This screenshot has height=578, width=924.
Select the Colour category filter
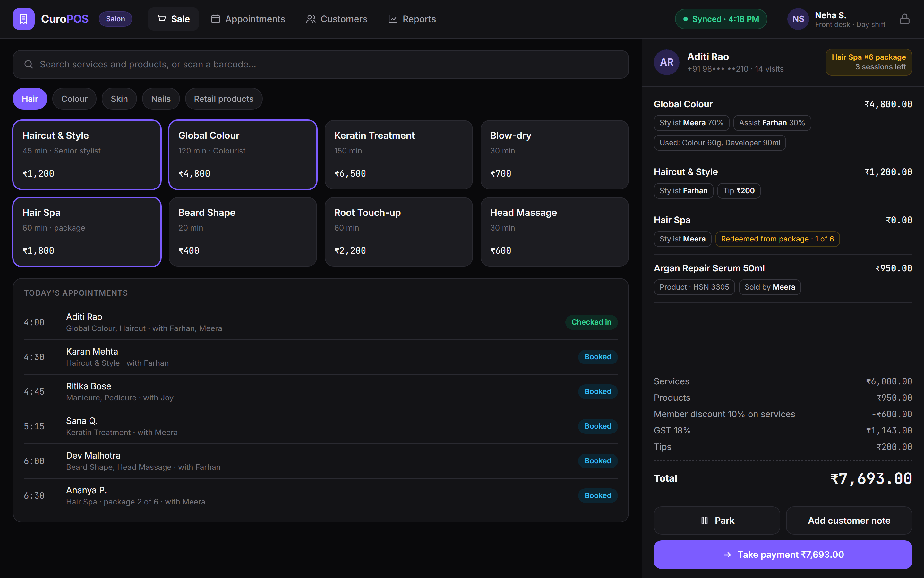74,99
